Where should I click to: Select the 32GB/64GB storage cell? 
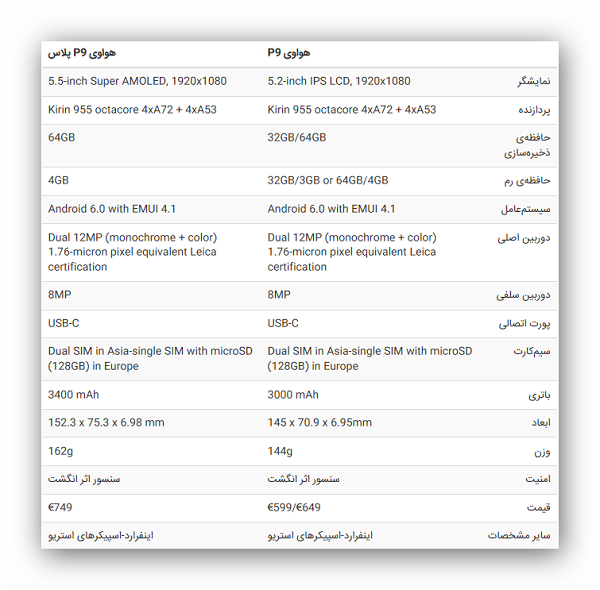pyautogui.click(x=297, y=137)
